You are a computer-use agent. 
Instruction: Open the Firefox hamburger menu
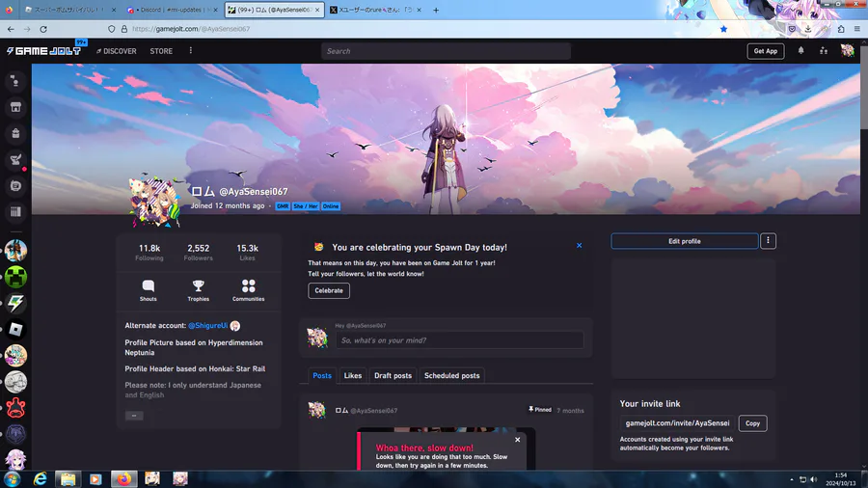point(857,29)
